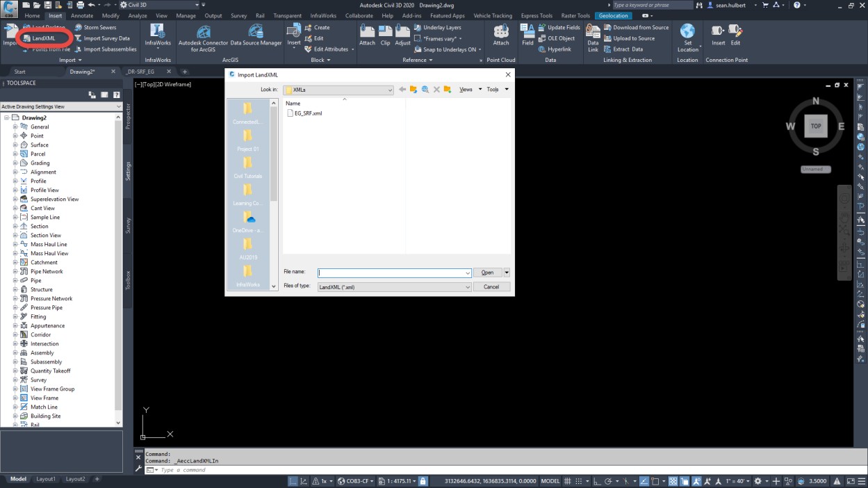Click the TOP face of the ViewCube
The height and width of the screenshot is (488, 868).
tap(816, 127)
